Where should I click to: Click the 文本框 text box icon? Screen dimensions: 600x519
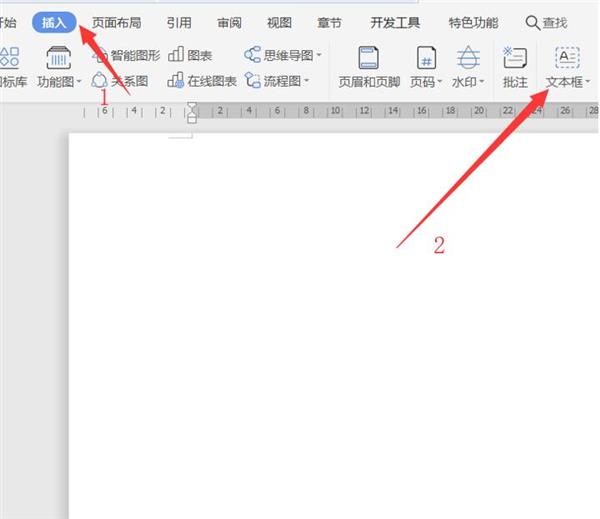567,57
